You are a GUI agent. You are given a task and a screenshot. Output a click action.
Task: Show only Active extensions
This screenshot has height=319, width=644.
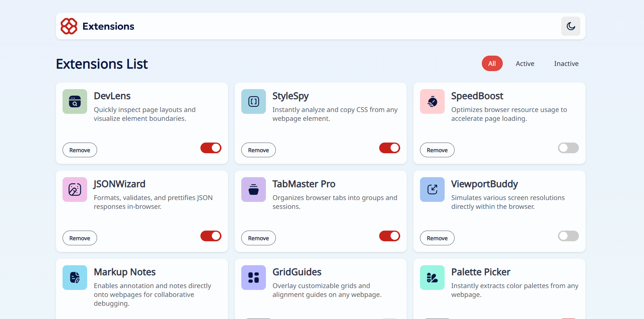coord(525,63)
